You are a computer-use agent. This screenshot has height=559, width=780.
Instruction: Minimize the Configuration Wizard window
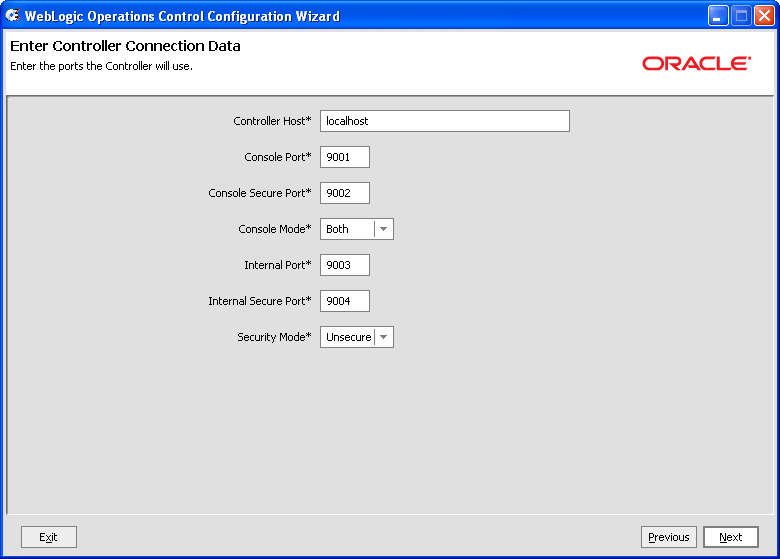pyautogui.click(x=718, y=16)
